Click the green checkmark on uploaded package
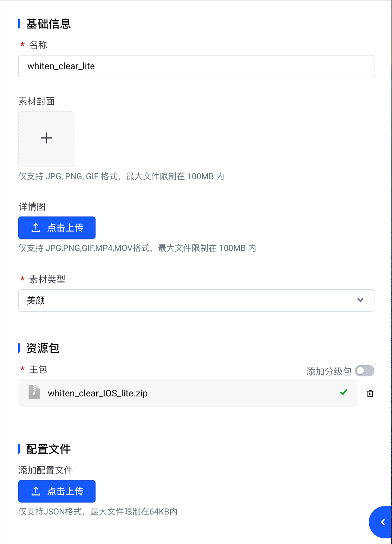The width and height of the screenshot is (392, 544). (344, 392)
